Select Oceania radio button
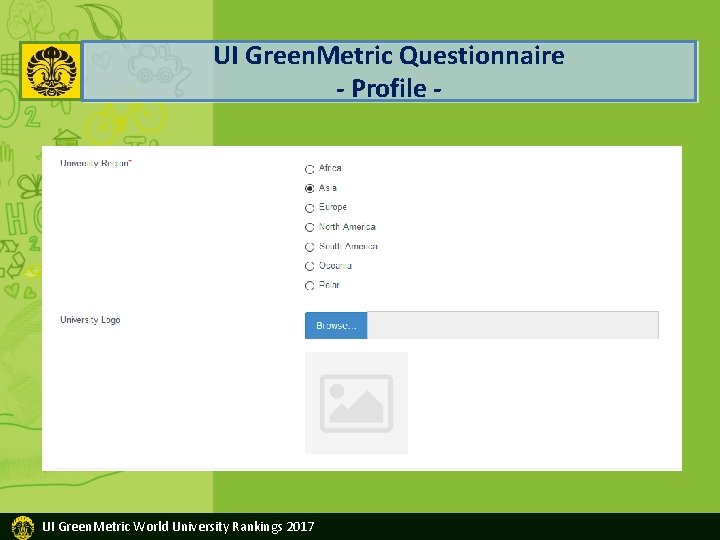720x540 pixels. tap(309, 266)
